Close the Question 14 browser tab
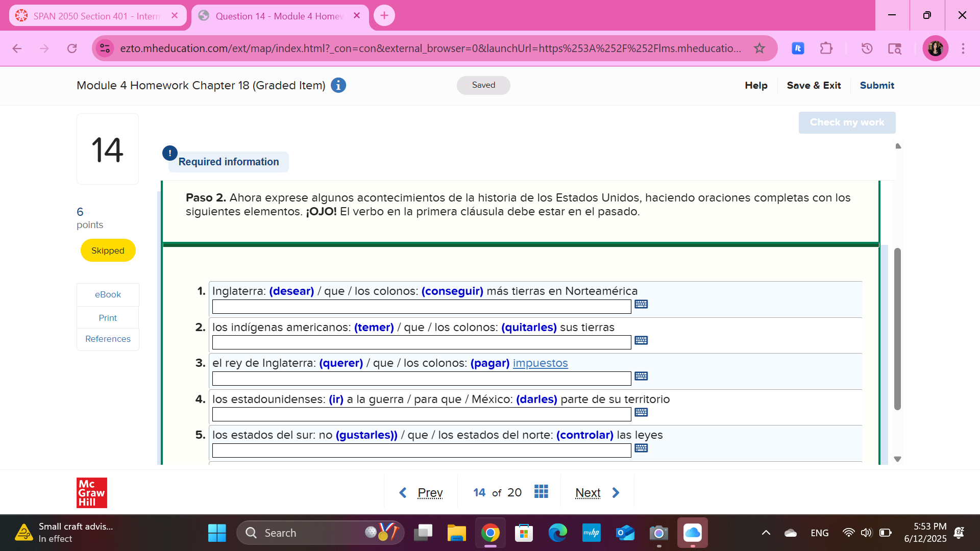 (357, 16)
